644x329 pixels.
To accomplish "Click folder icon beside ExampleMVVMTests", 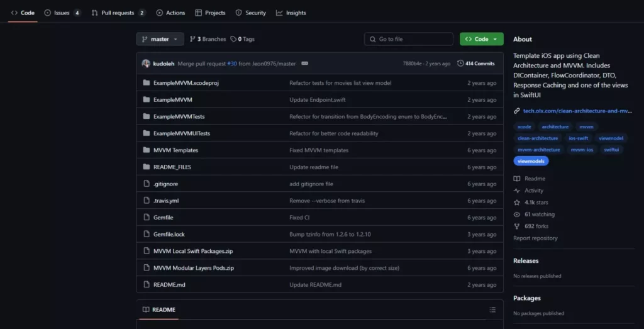I will coord(146,116).
